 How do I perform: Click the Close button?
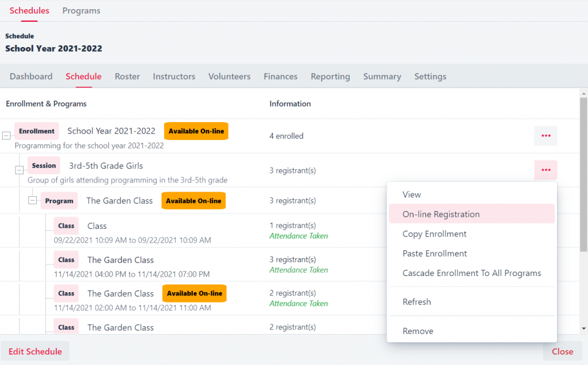click(x=562, y=351)
